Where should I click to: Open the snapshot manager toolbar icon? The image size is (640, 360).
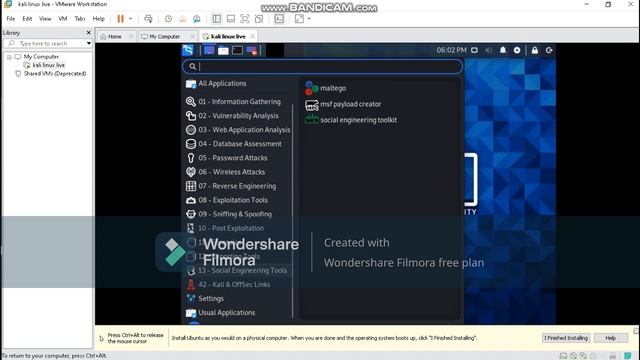point(197,19)
